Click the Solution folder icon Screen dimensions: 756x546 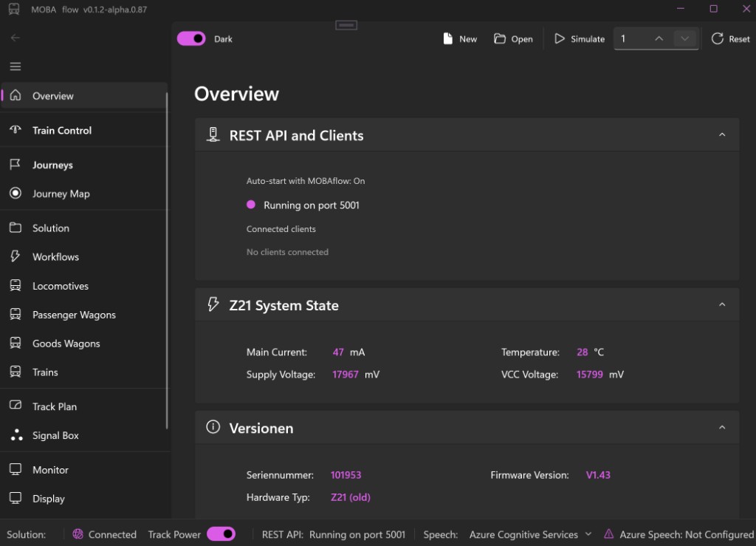pos(16,228)
